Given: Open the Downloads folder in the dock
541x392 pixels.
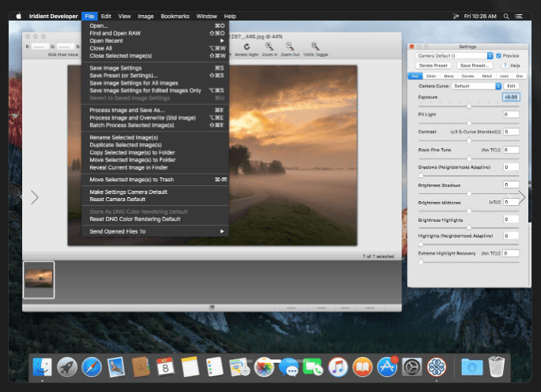Looking at the screenshot, I should [472, 367].
